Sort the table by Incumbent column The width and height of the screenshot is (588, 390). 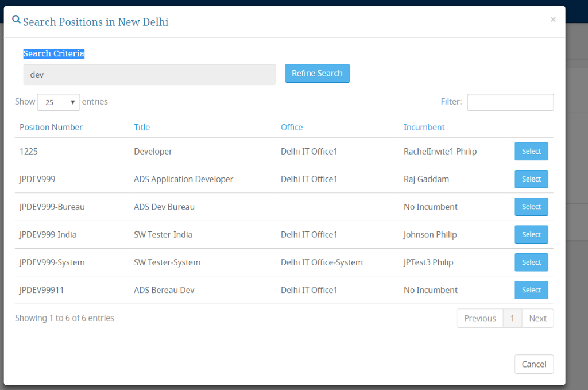(424, 127)
